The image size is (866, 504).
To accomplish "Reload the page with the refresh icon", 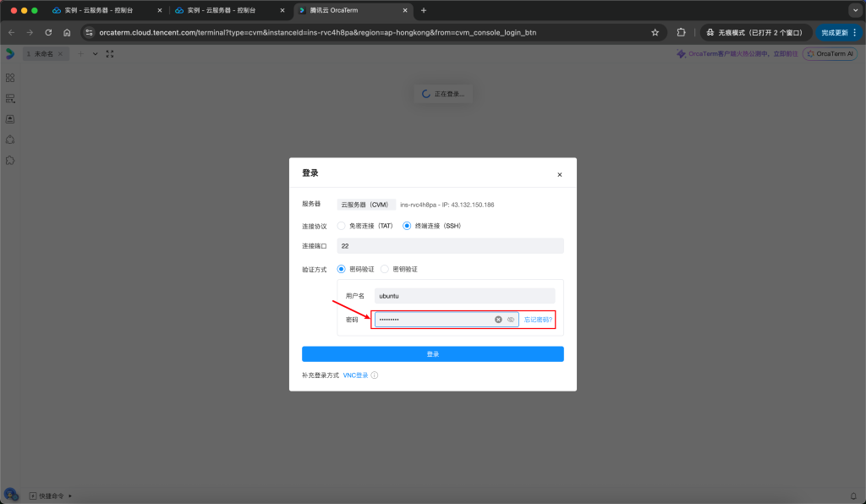I will pyautogui.click(x=48, y=34).
